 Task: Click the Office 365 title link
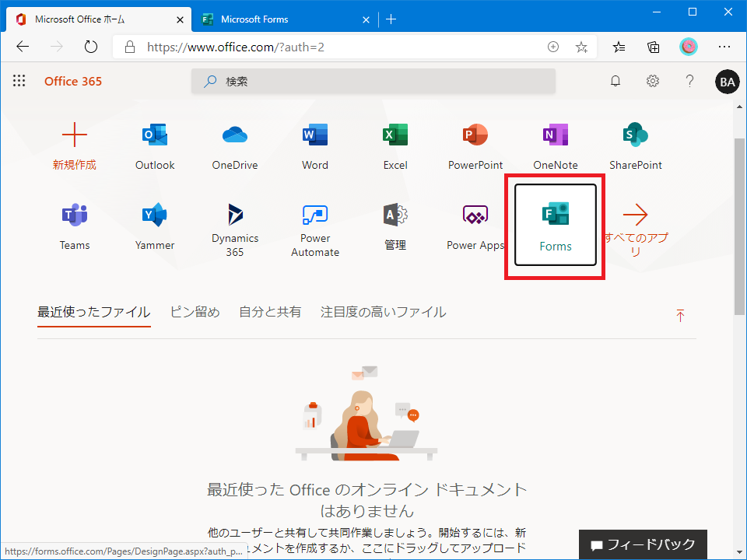(x=73, y=82)
